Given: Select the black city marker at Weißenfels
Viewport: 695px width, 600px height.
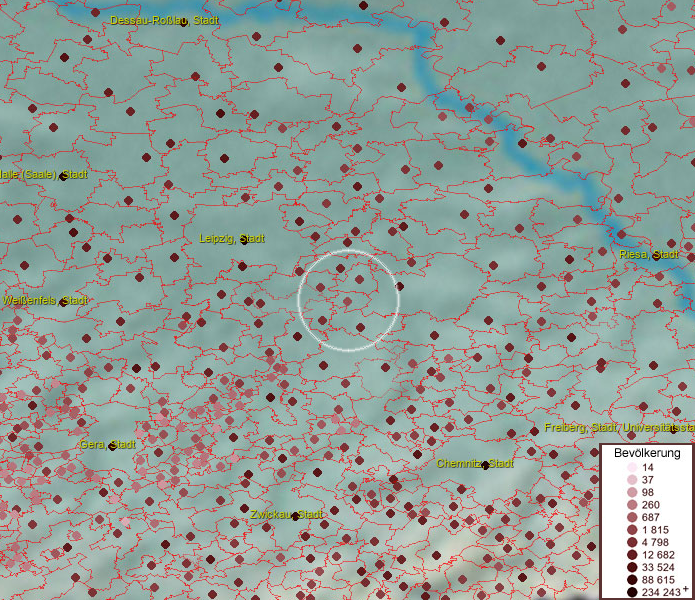Looking at the screenshot, I should (63, 302).
